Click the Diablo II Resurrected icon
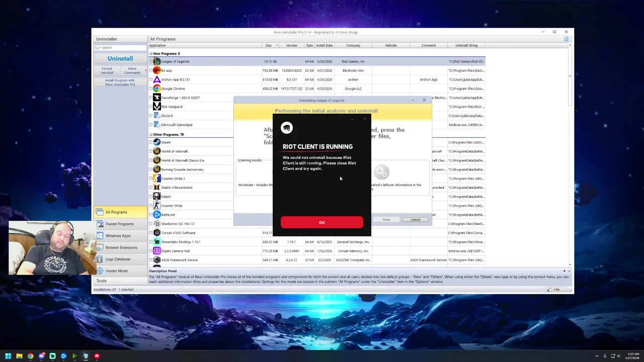This screenshot has width=644, height=362. point(157,188)
